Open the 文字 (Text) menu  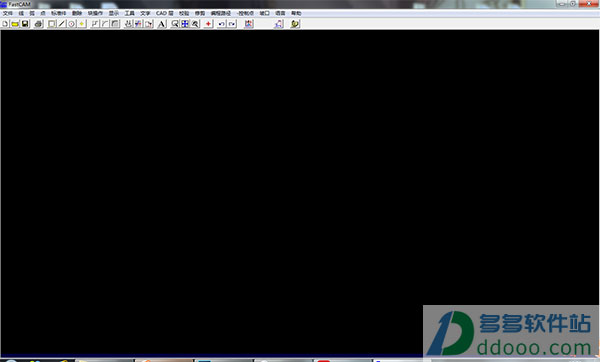point(145,13)
